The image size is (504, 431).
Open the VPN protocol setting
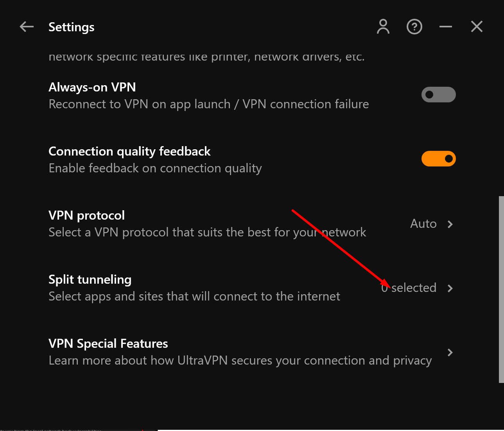(x=252, y=224)
